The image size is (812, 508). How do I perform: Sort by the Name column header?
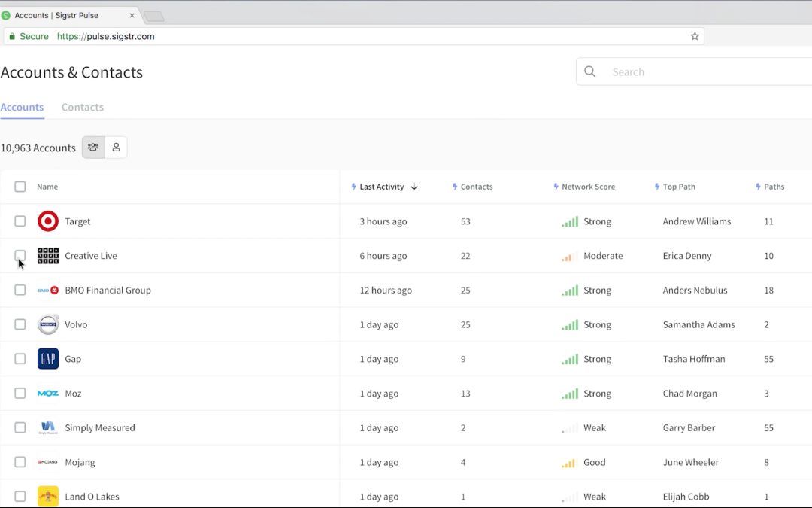47,187
